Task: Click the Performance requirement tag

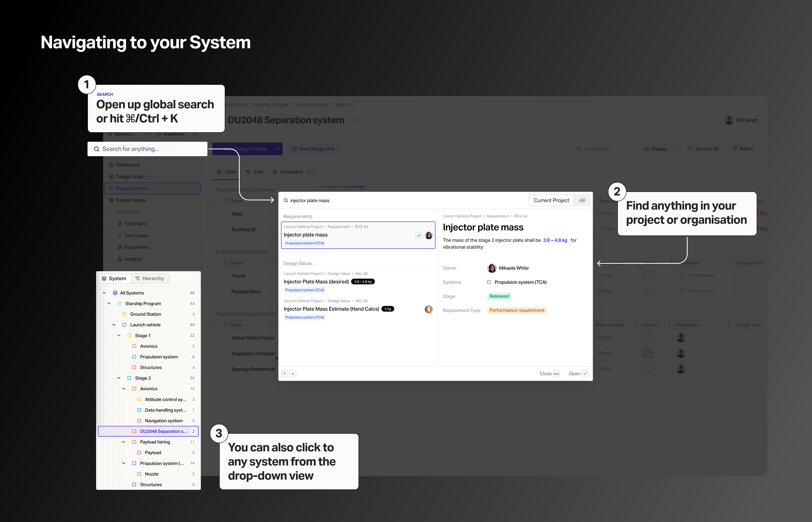Action: click(x=517, y=310)
